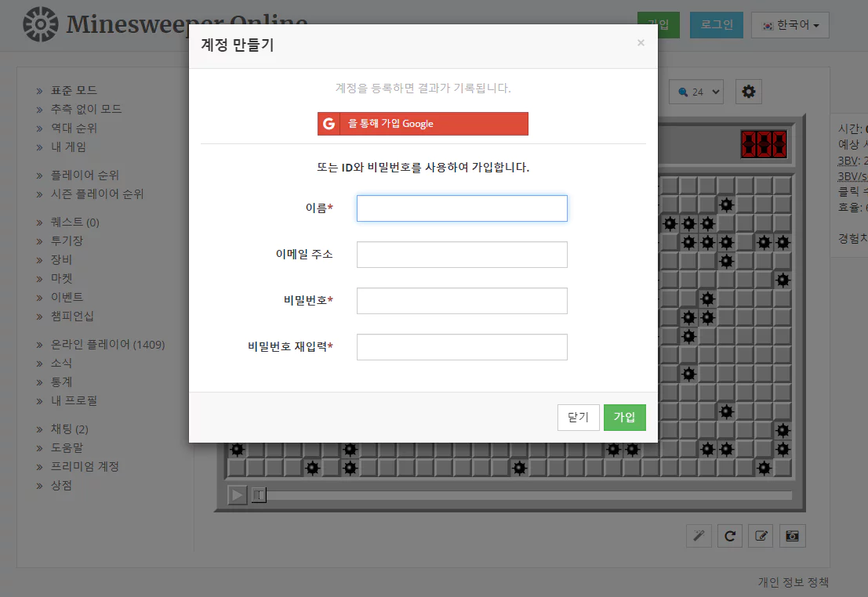Screen dimensions: 868x597
Task: Click the replay progress slider handle
Action: tap(259, 494)
